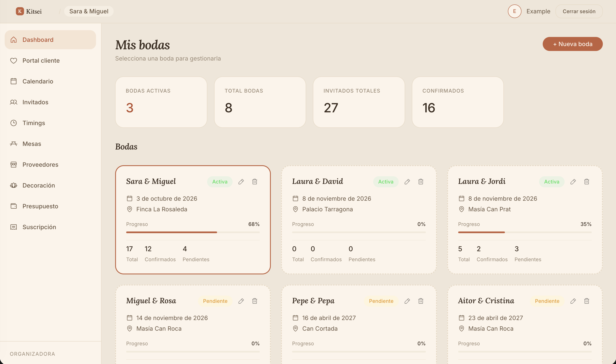
Task: Click Pendiente badge on Pepe & Pepa
Action: [x=381, y=301]
